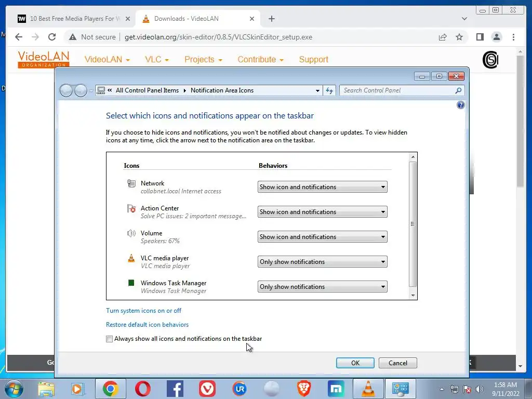Expand the Control Panel address bar history arrow
Image resolution: width=532 pixels, height=399 pixels.
317,90
